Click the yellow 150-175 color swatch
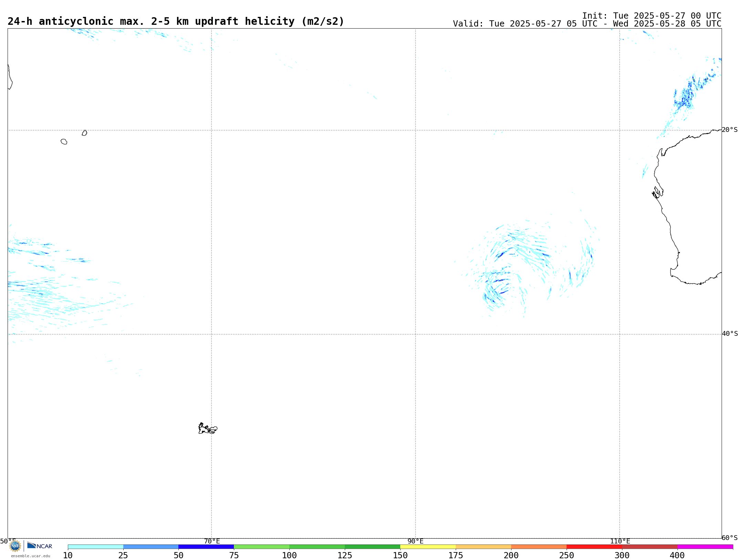Screen dimensions: 744x560 (428, 547)
